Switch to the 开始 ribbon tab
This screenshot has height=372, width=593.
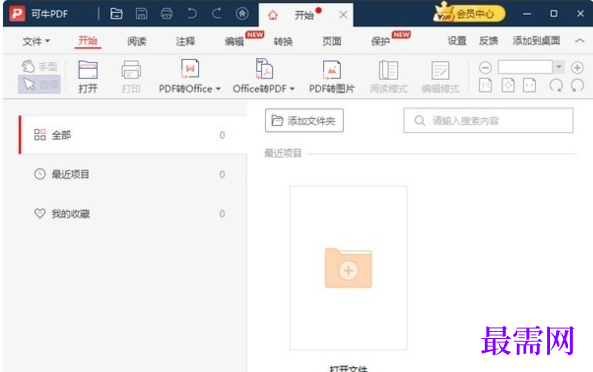tap(88, 40)
